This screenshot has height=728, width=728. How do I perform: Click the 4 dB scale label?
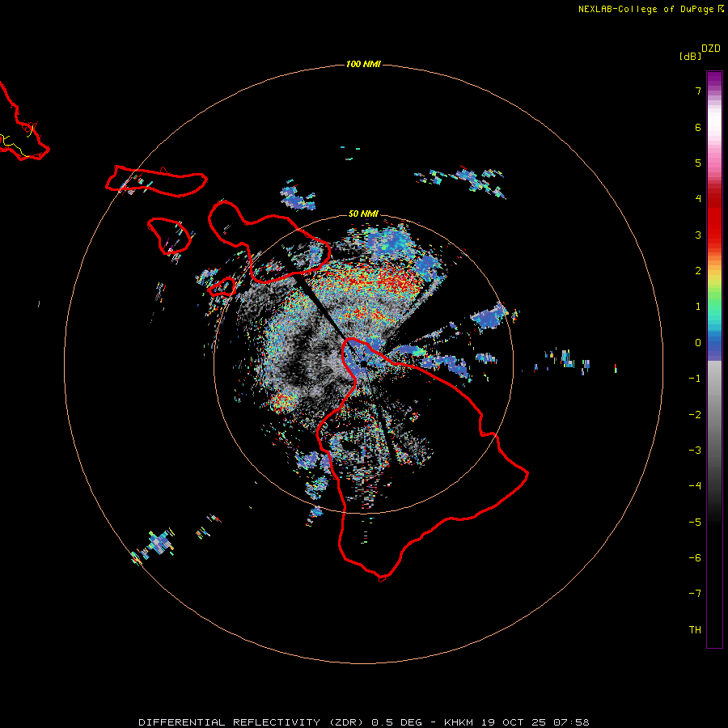tap(698, 199)
